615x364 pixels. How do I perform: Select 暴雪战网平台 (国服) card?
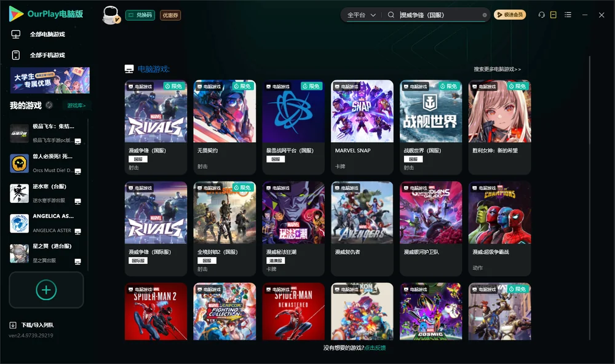293,127
